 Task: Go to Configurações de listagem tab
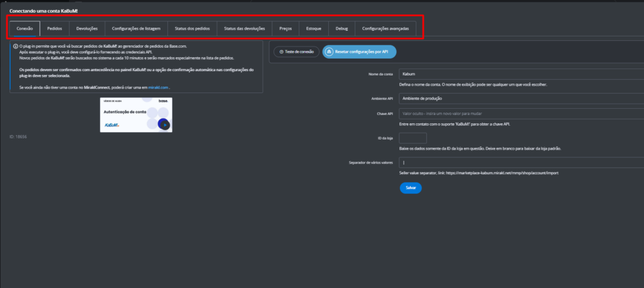136,29
